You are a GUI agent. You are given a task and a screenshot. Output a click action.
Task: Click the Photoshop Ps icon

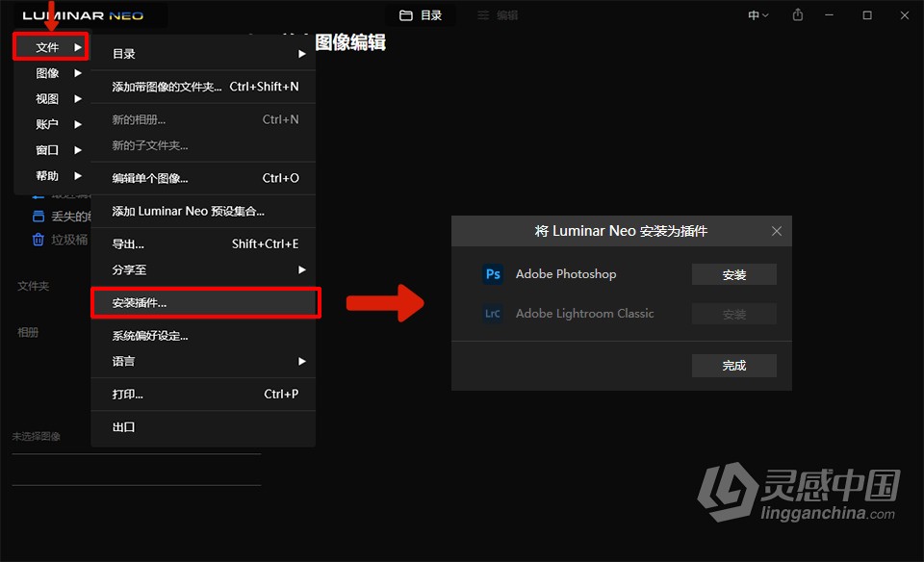click(493, 274)
